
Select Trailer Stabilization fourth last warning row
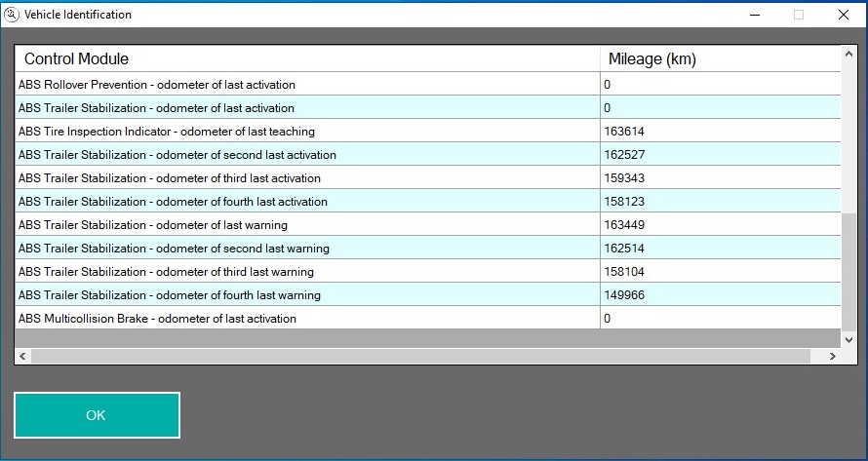[428, 295]
